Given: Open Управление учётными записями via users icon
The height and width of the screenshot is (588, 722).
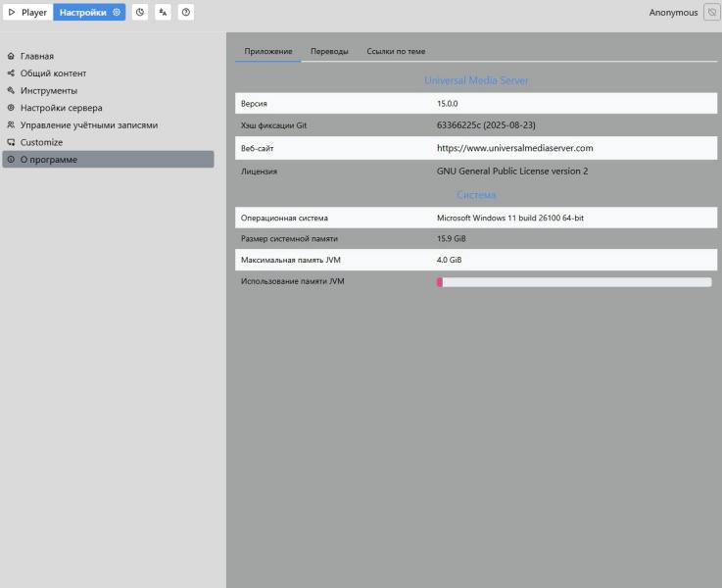Looking at the screenshot, I should click(x=11, y=125).
